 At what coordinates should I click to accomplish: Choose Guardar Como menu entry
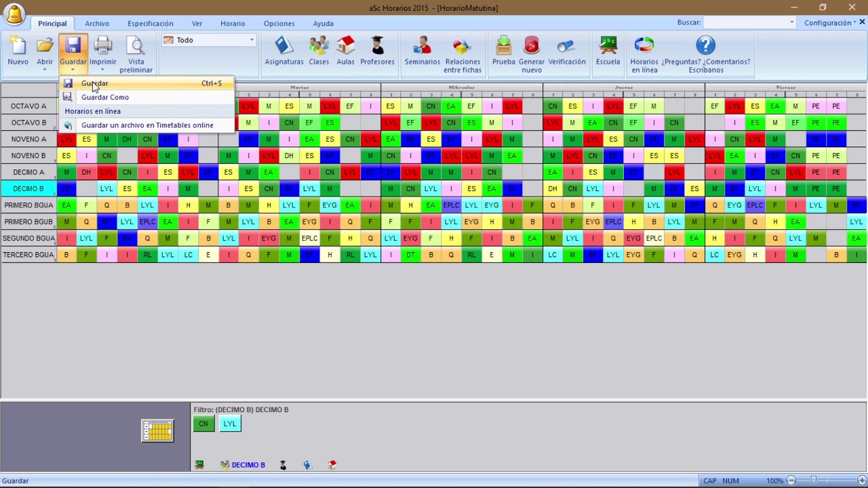pyautogui.click(x=147, y=97)
